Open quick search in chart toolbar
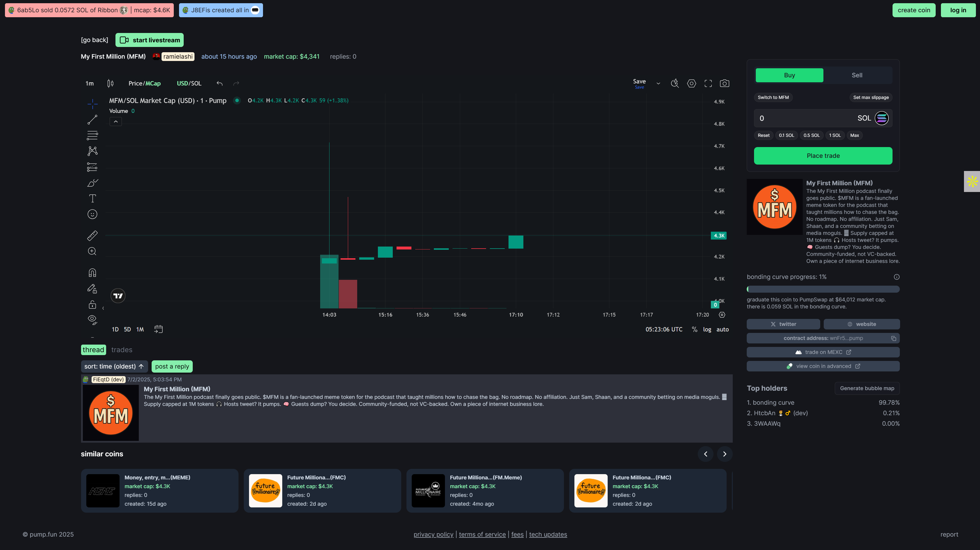Image resolution: width=980 pixels, height=550 pixels. coord(675,83)
